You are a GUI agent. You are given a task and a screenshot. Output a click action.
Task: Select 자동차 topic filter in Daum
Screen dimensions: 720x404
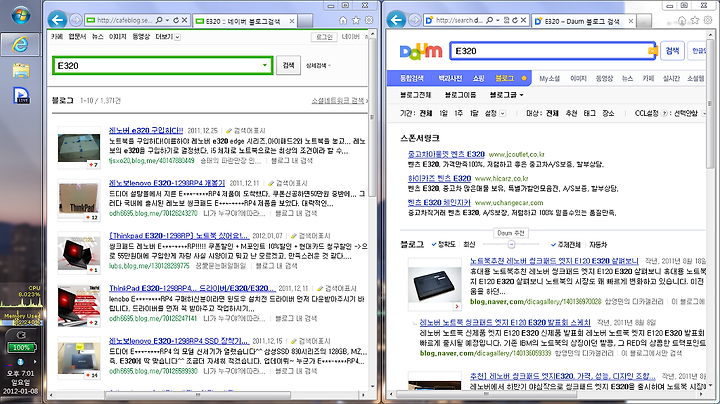pos(598,245)
